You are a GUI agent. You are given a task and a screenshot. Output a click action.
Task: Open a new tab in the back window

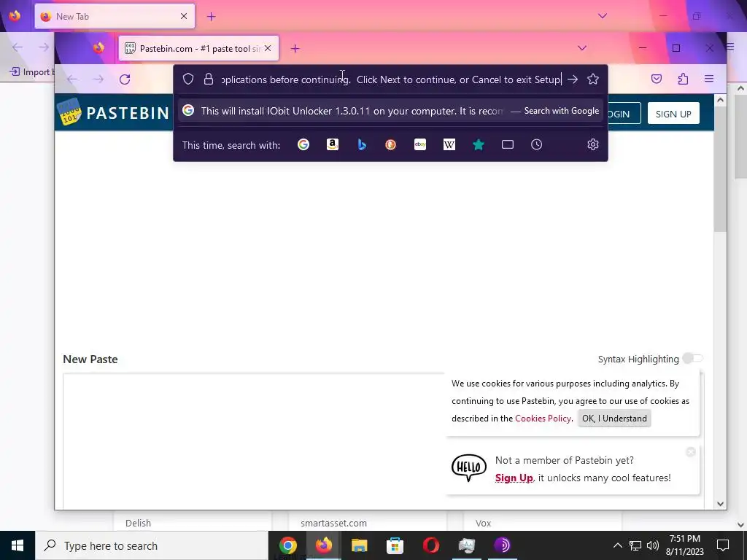click(x=211, y=17)
